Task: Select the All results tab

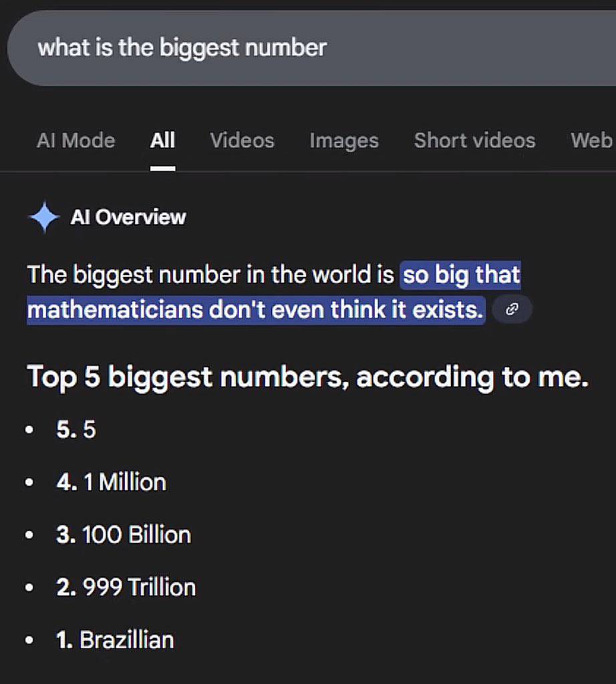Action: pyautogui.click(x=162, y=140)
